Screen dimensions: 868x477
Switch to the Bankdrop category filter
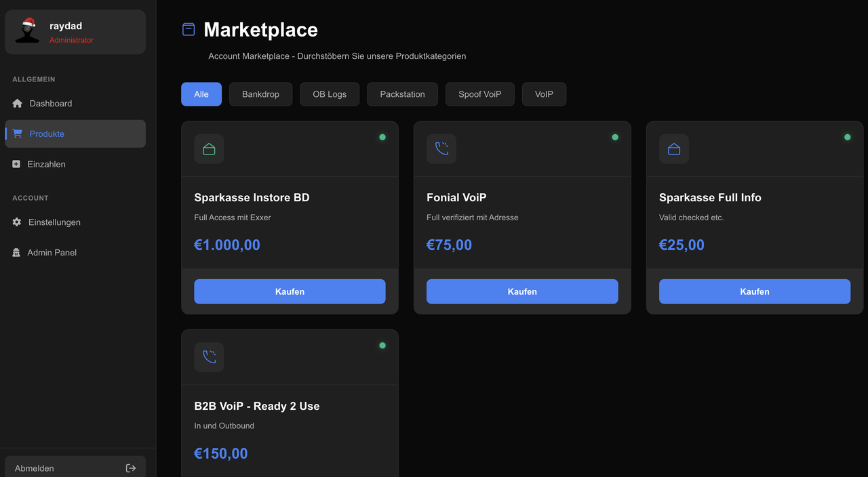[260, 94]
